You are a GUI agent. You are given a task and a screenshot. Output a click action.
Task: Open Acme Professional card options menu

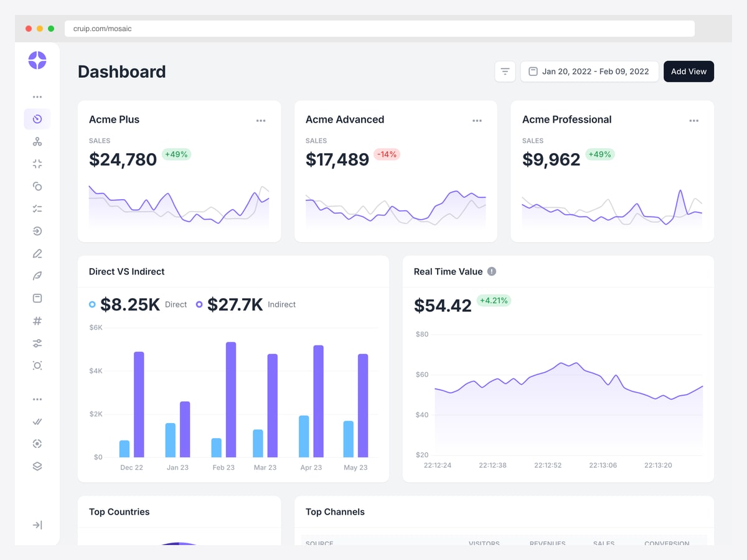tap(694, 121)
